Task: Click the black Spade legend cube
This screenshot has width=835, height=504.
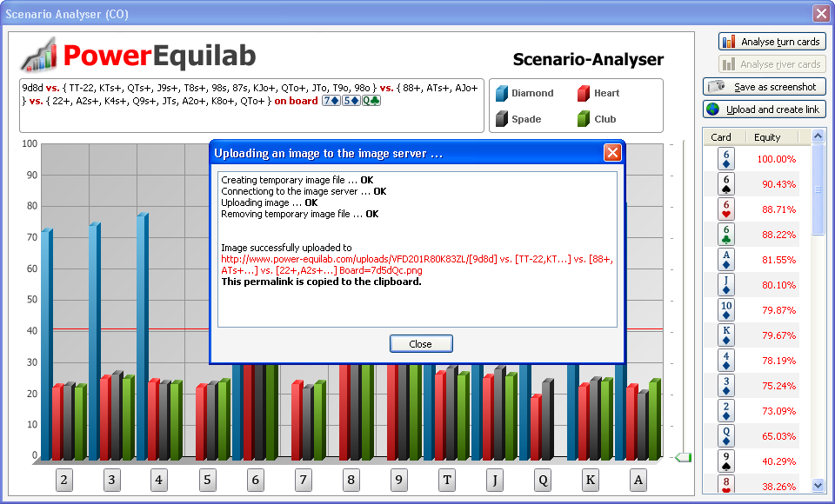Action: tap(502, 119)
